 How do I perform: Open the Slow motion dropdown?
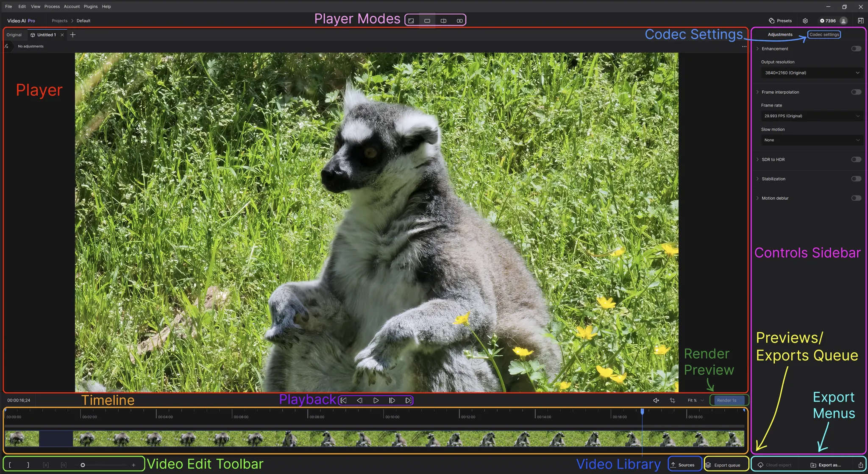click(811, 140)
